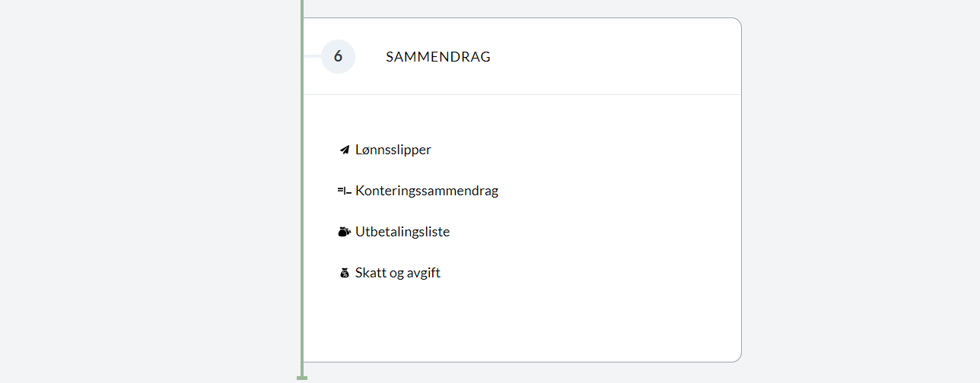Image resolution: width=980 pixels, height=383 pixels.
Task: Click the SAMMENDRAG heading text
Action: click(x=438, y=57)
